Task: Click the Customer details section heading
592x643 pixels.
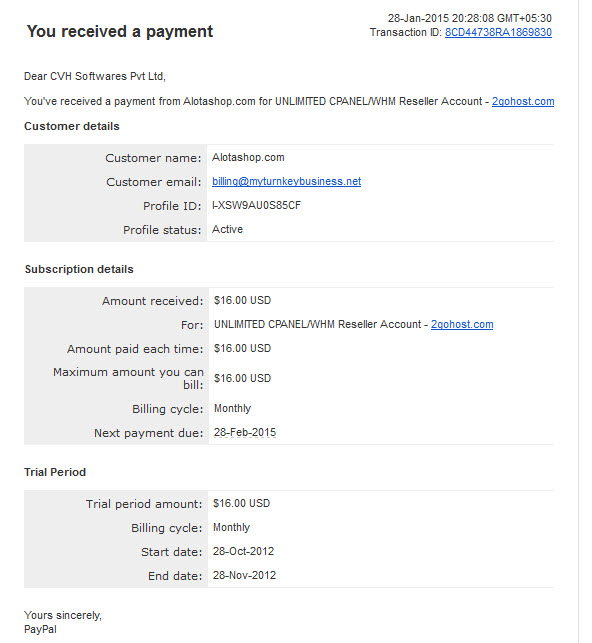Action: coord(72,126)
